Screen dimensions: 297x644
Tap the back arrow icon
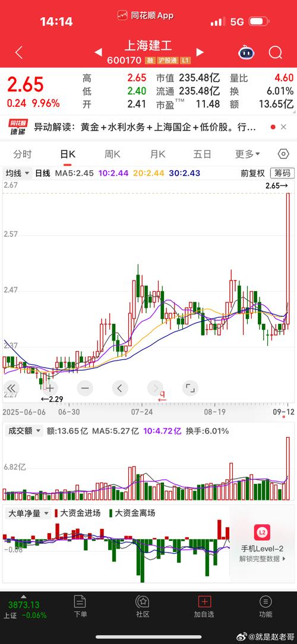coord(19,53)
